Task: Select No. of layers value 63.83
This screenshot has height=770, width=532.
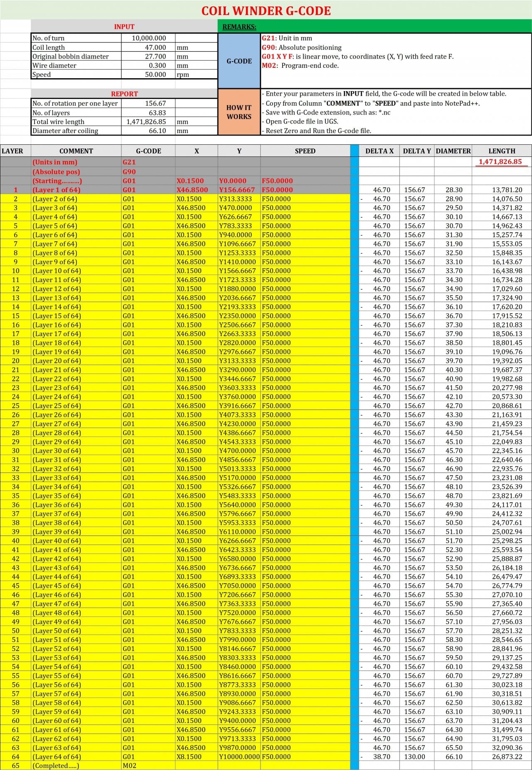Action: 148,113
